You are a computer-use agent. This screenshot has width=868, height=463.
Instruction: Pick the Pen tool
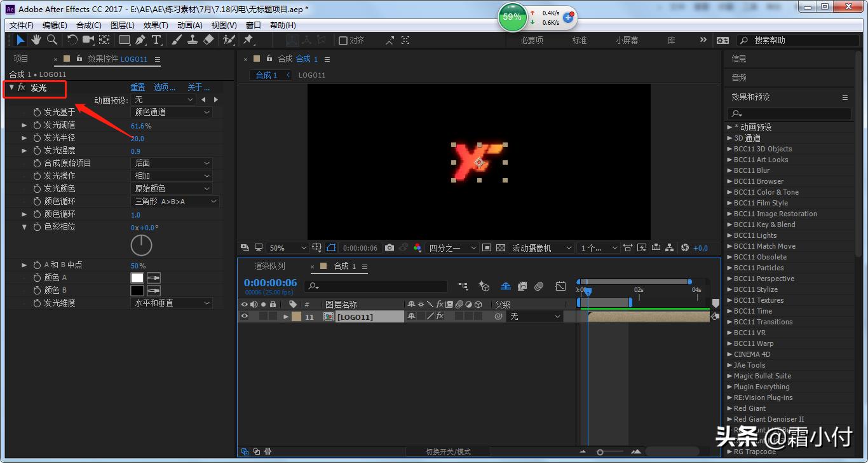coord(140,40)
